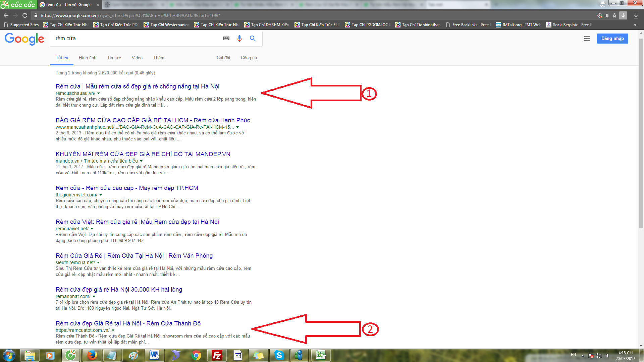Switch to 'Tin tức' results tab

pos(114,58)
